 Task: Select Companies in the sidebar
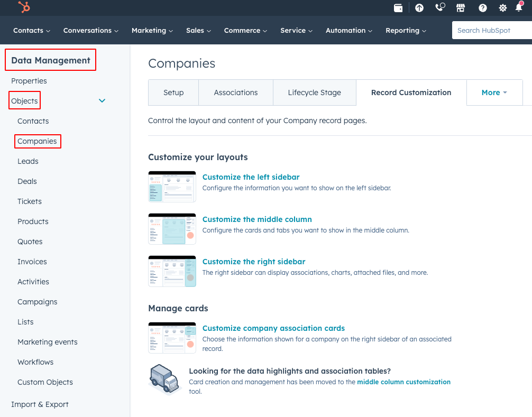pos(38,141)
